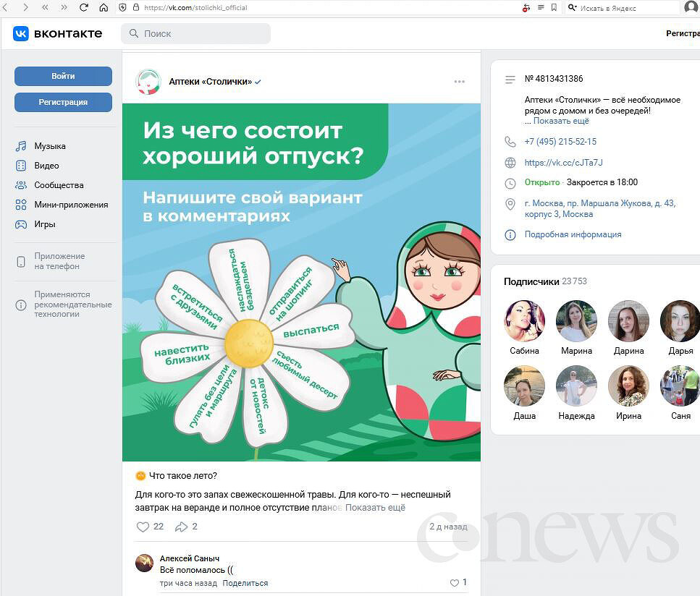Click the Искать в Яндекс search box
The height and width of the screenshot is (596, 700).
(x=623, y=7)
